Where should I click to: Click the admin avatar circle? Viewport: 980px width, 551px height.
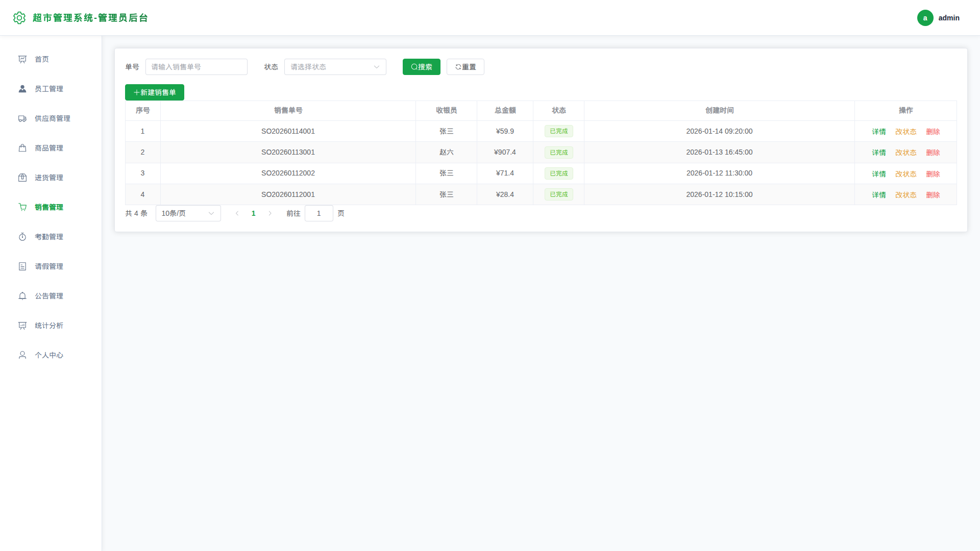pos(925,18)
